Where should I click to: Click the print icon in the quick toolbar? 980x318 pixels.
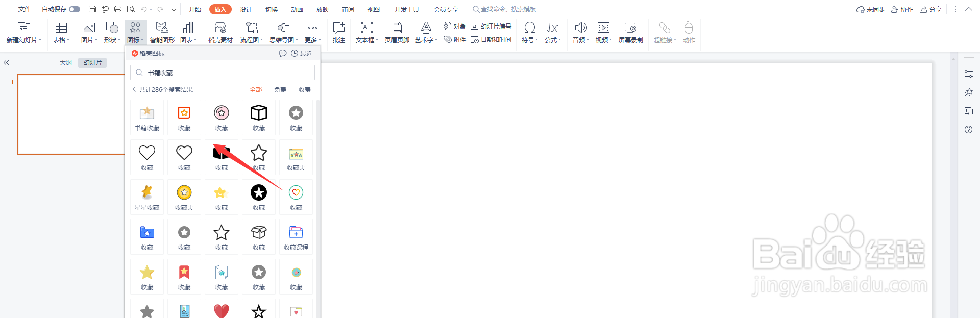click(x=118, y=9)
